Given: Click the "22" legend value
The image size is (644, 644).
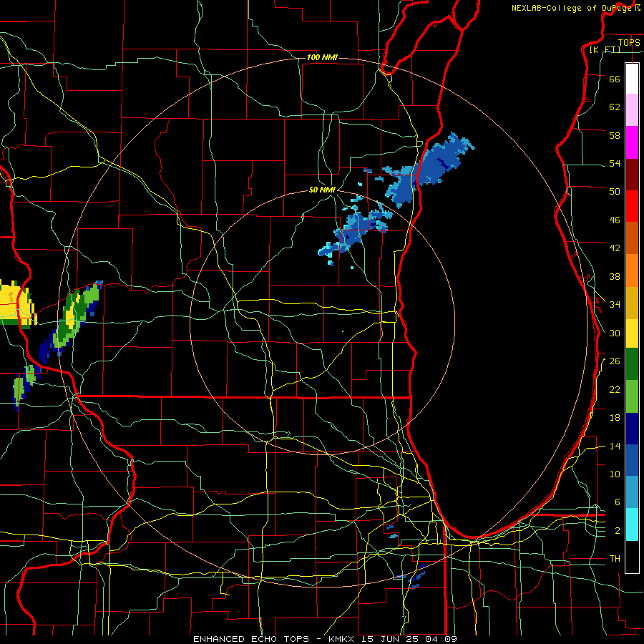Looking at the screenshot, I should (615, 390).
